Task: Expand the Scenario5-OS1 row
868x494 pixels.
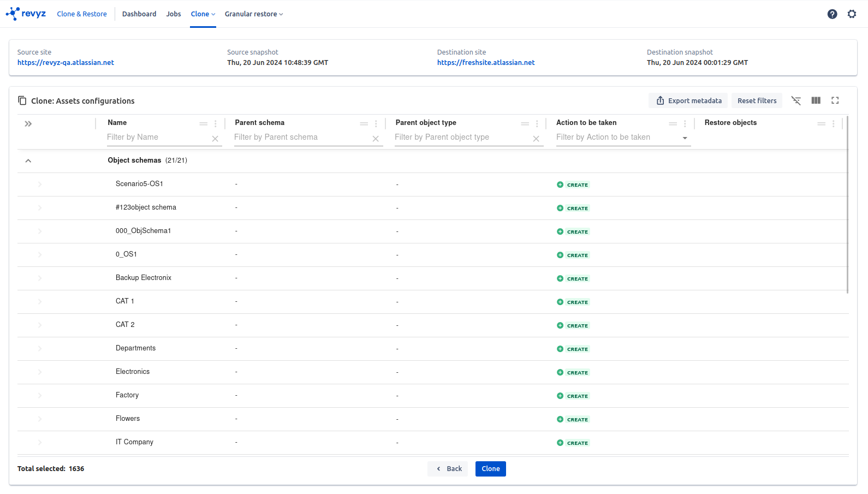Action: pyautogui.click(x=40, y=184)
